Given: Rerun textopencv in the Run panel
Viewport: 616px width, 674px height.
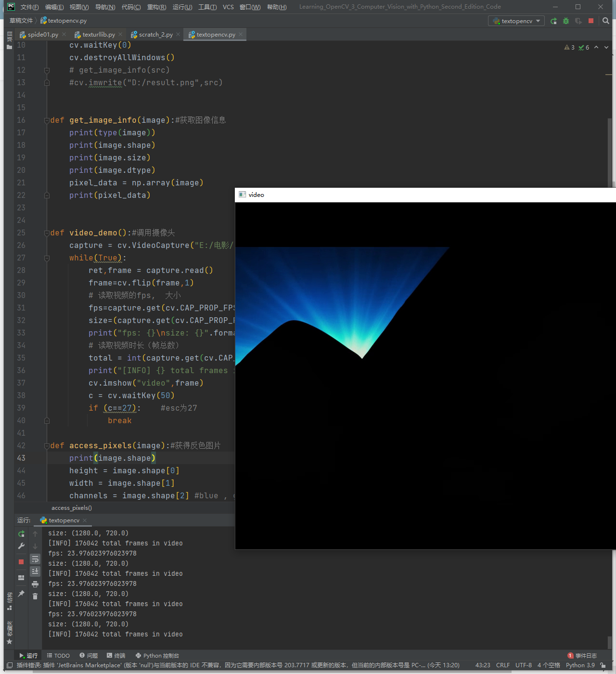Looking at the screenshot, I should coord(21,533).
